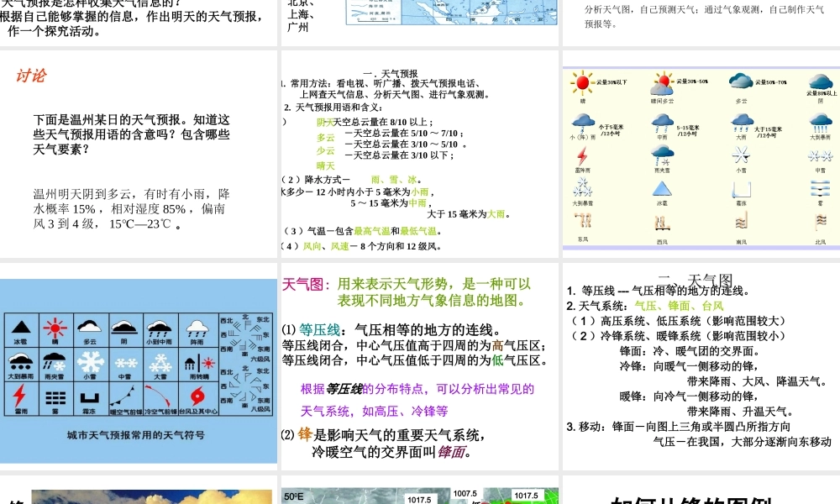840x504 pixels.
Task: Click the 小(阵)雨 light rain icon
Action: coord(583,123)
